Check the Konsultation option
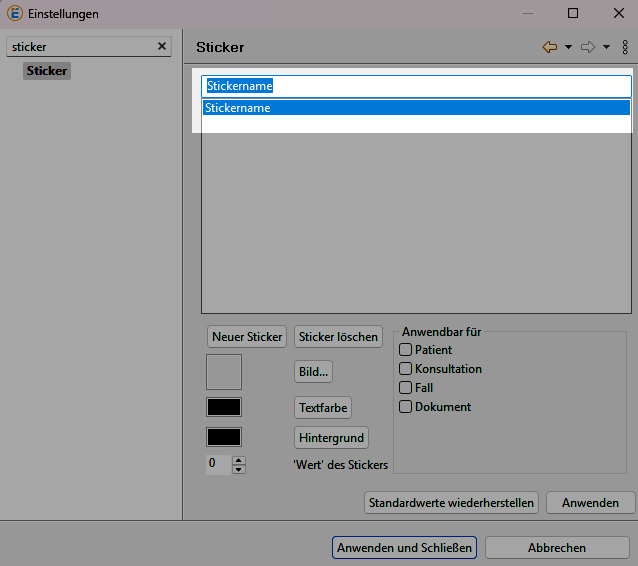Viewport: 638px width, 566px height. (x=406, y=369)
